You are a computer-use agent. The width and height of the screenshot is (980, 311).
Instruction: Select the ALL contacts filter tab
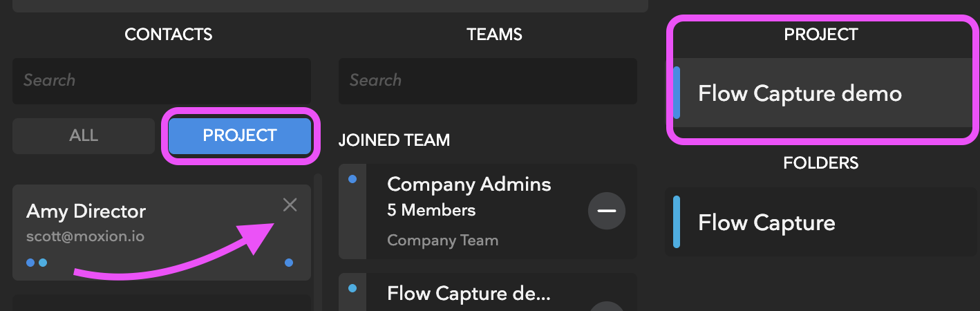84,135
